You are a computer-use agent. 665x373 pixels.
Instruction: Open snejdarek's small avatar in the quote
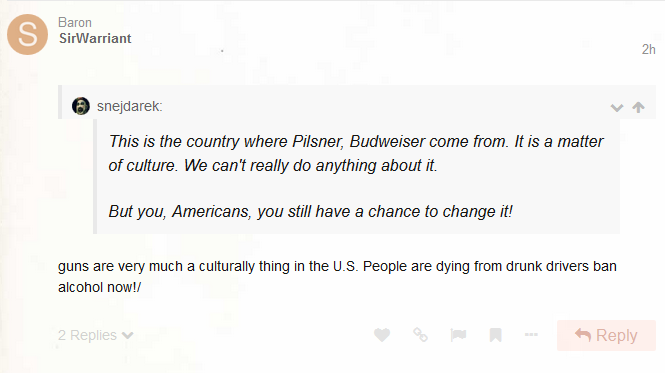click(81, 106)
